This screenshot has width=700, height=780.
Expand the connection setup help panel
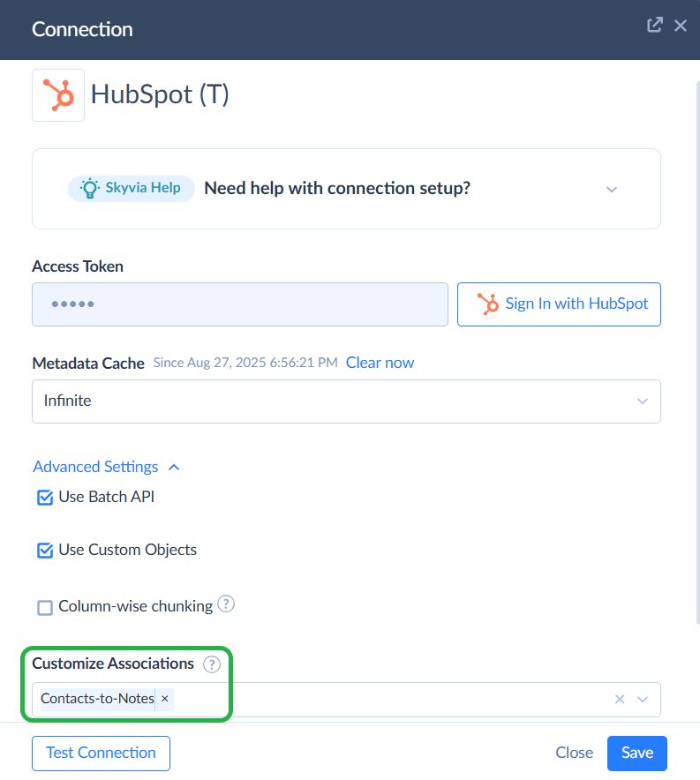pyautogui.click(x=612, y=189)
